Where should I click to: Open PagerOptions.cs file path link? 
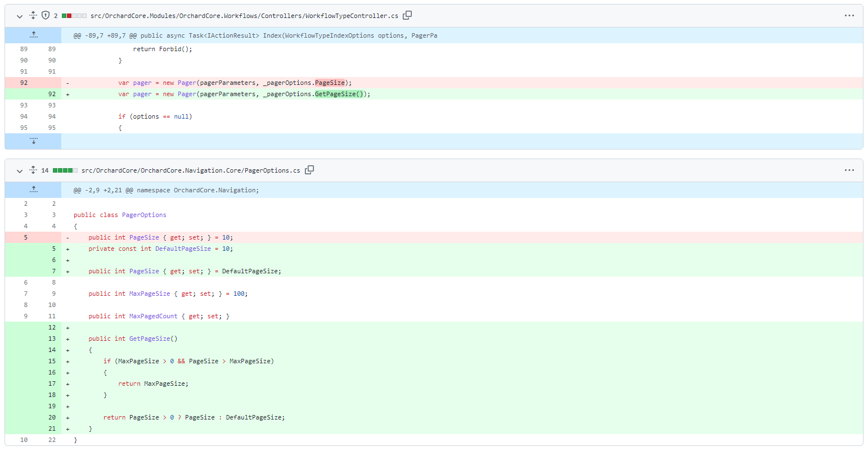191,170
